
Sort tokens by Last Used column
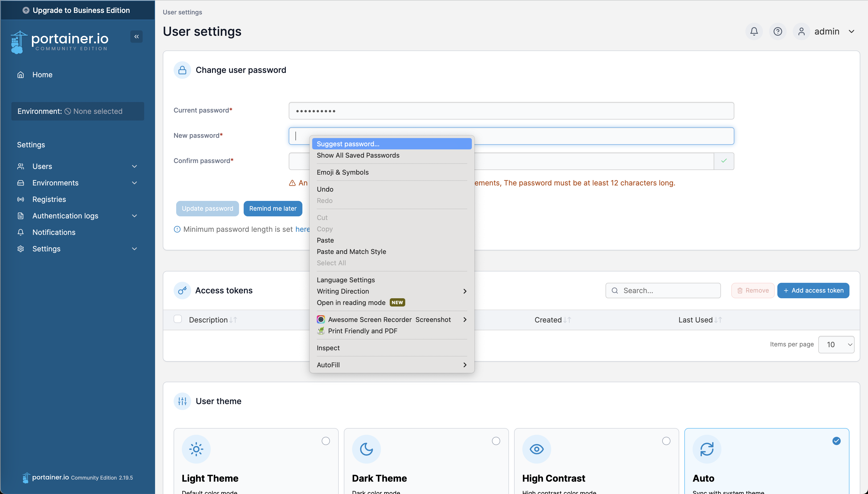[x=700, y=320]
